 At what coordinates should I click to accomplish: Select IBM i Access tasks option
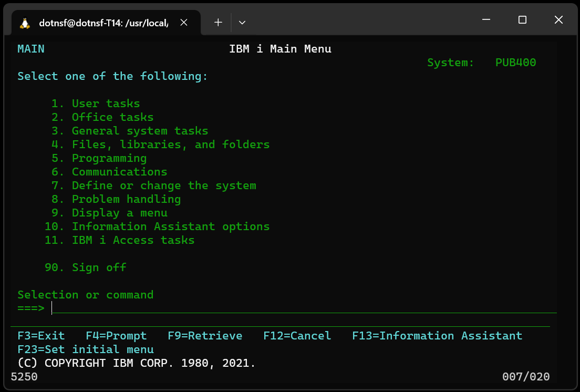[x=133, y=240]
